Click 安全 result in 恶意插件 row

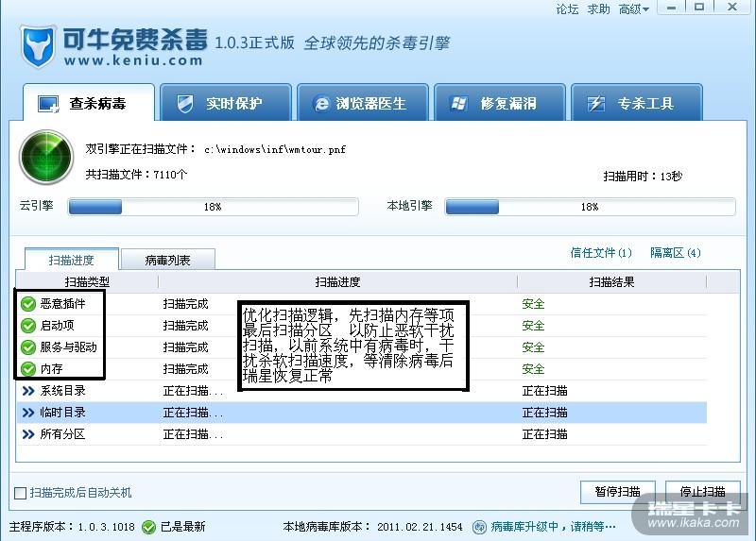pyautogui.click(x=533, y=304)
